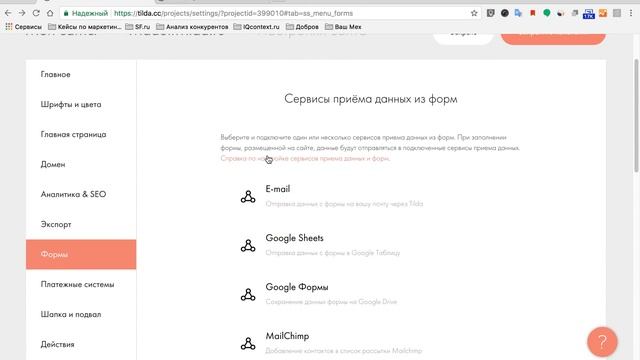Open browser home page icon
The image size is (640, 360).
(x=50, y=13)
